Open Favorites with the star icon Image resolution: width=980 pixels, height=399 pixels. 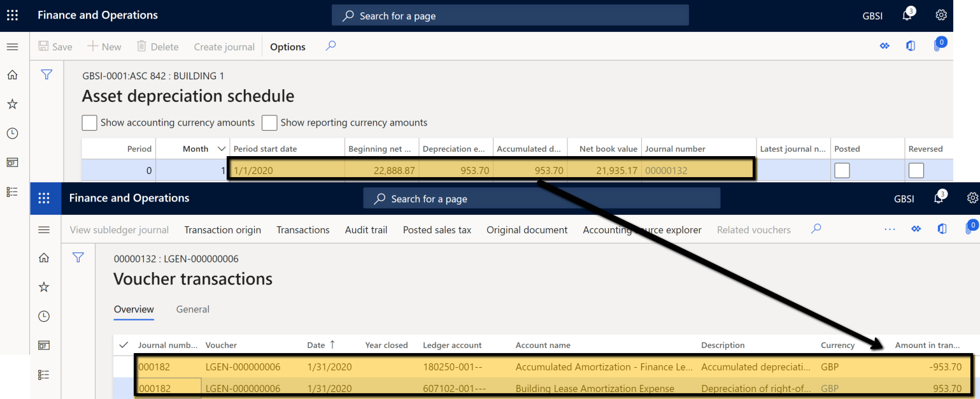click(12, 104)
